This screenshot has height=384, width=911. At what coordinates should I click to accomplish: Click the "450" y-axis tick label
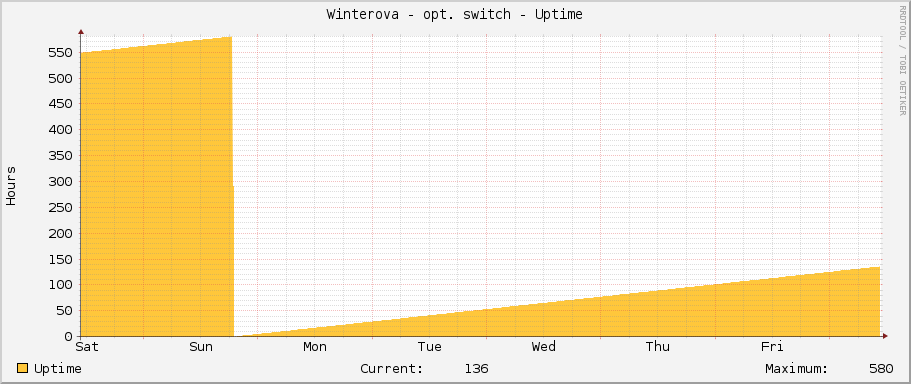pyautogui.click(x=60, y=104)
